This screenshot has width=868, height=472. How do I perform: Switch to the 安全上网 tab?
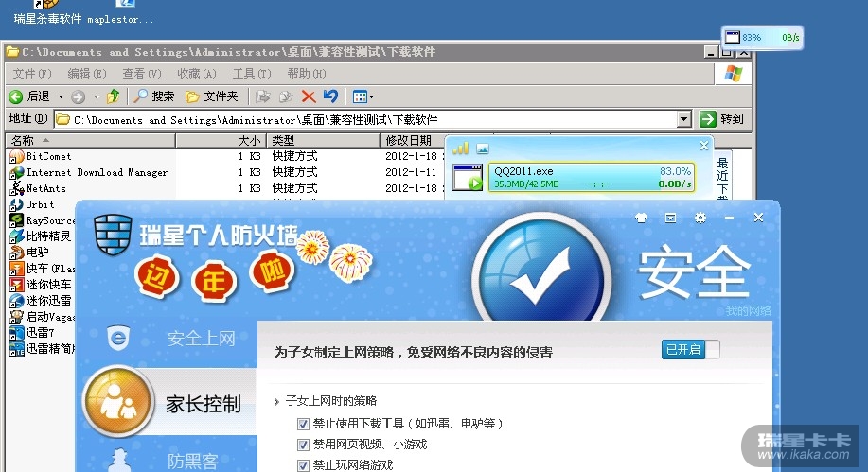(201, 338)
